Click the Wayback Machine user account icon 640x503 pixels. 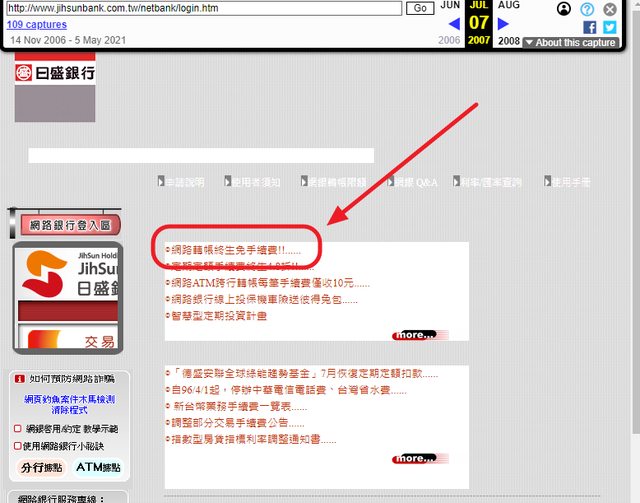564,9
